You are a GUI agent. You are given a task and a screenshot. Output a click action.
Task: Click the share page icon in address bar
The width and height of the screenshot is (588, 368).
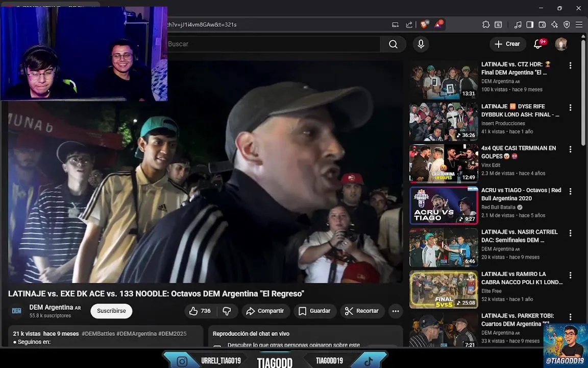pos(409,25)
